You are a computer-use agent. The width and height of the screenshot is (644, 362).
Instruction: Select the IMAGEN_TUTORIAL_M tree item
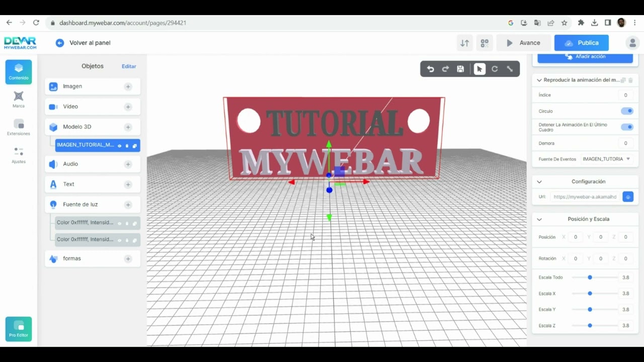click(x=98, y=145)
